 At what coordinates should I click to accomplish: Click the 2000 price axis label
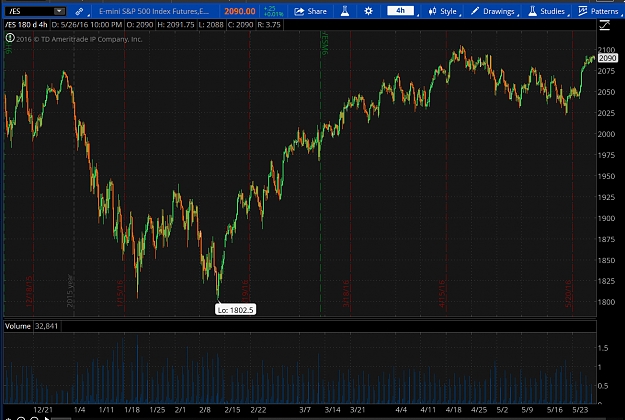click(x=606, y=134)
